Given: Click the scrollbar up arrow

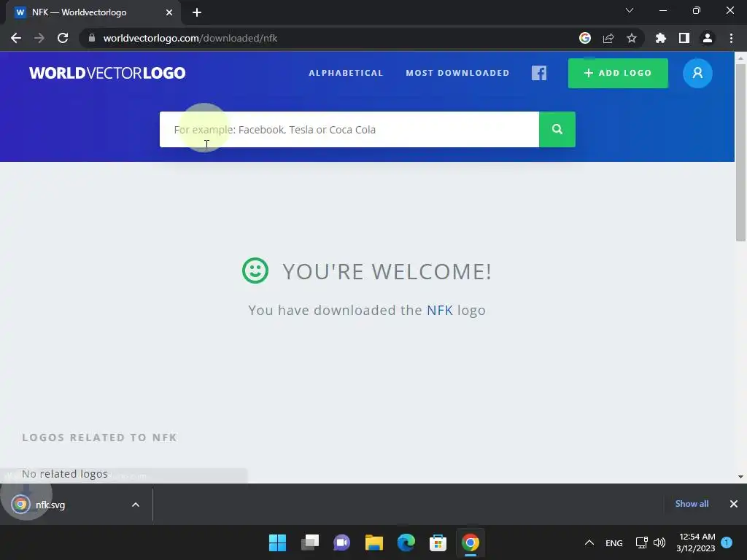Looking at the screenshot, I should (740, 58).
